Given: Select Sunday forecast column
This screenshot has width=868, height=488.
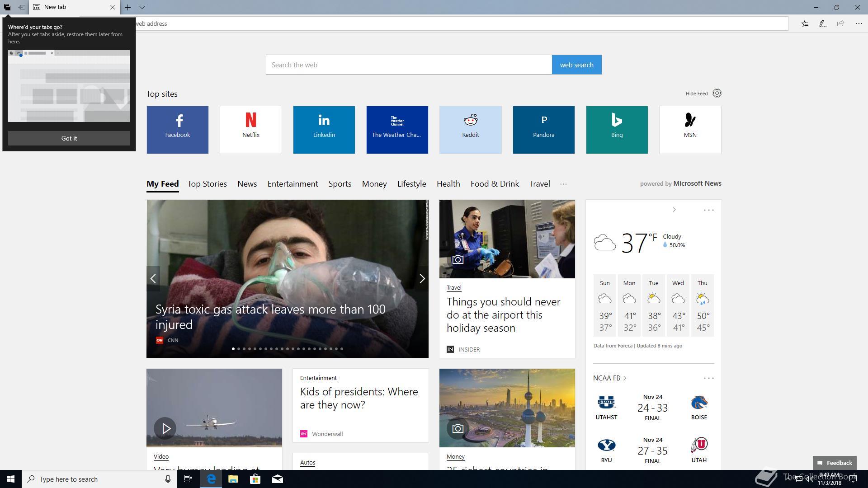Looking at the screenshot, I should click(605, 305).
